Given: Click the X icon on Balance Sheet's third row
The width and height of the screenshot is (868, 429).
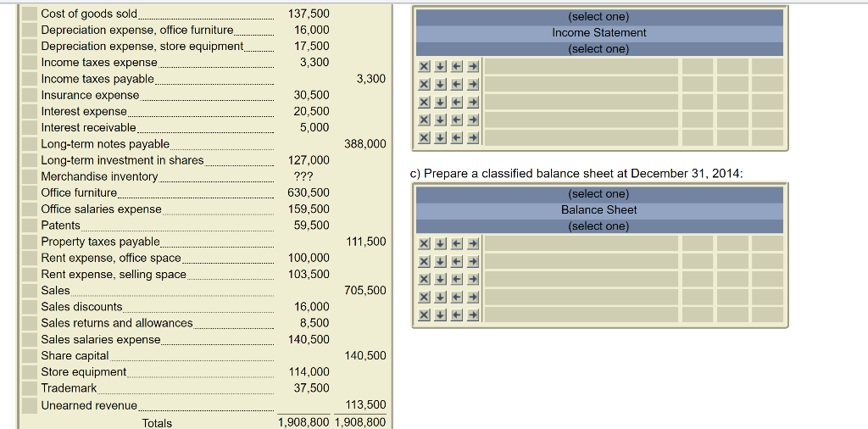Looking at the screenshot, I should tap(424, 279).
